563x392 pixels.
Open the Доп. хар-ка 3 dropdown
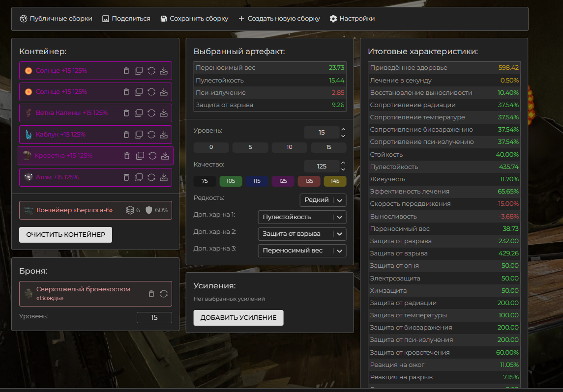(x=302, y=251)
